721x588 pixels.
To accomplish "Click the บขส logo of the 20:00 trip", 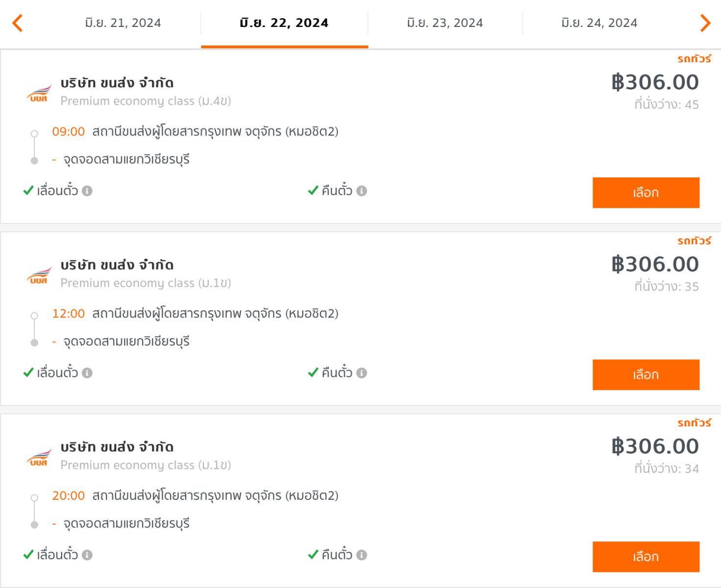I will pos(39,457).
